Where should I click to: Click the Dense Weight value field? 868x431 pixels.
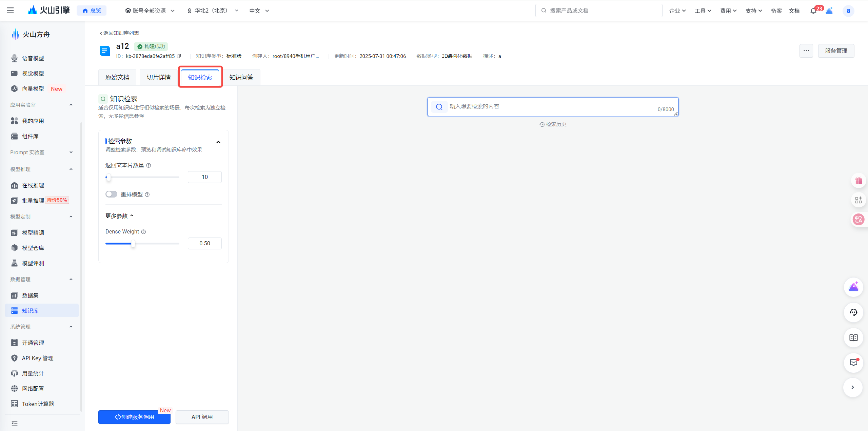coord(205,244)
